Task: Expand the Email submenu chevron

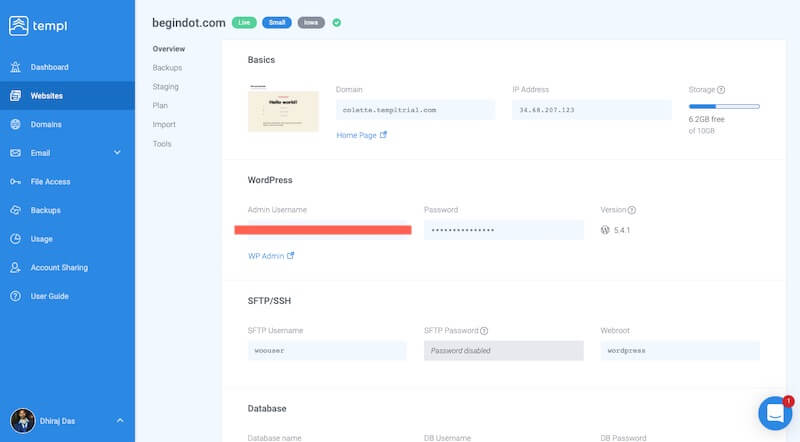Action: (117, 153)
